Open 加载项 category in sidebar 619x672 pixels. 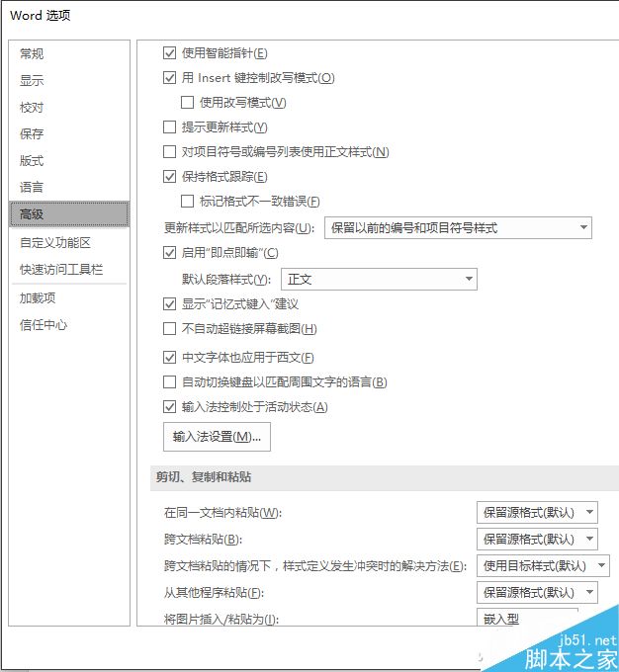(69, 298)
